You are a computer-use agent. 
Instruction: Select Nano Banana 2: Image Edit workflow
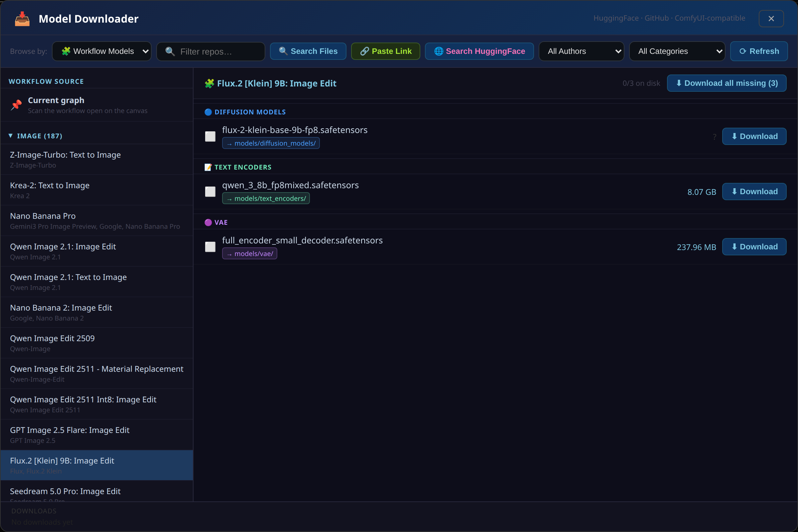click(x=97, y=313)
